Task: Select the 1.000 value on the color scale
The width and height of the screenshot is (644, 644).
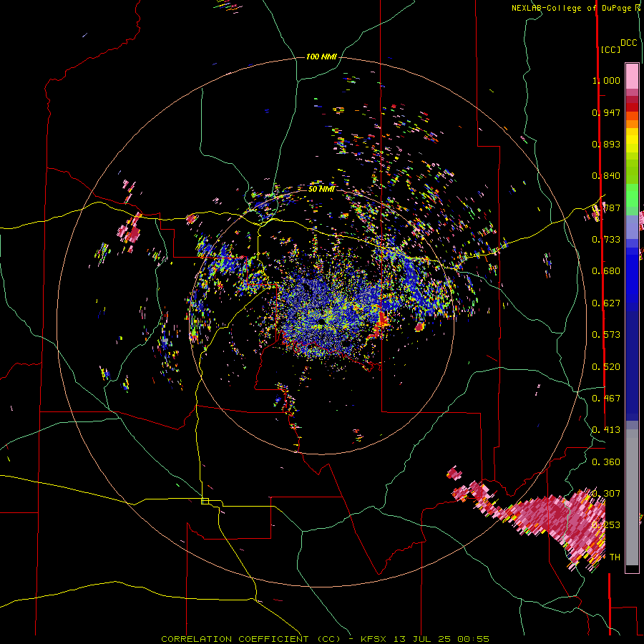Action: pyautogui.click(x=606, y=80)
